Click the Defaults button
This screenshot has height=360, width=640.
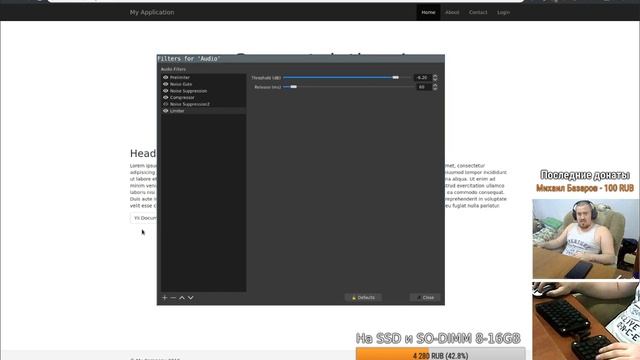[x=363, y=298]
